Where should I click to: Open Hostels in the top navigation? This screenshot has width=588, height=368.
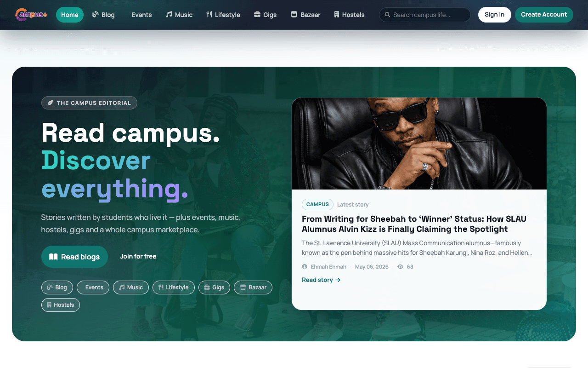click(x=349, y=15)
